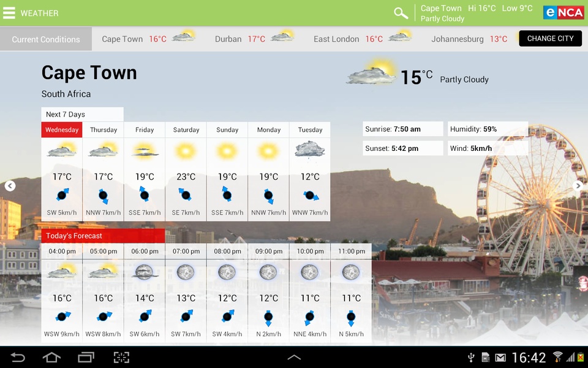588x368 pixels.
Task: Tap the 16:42 clock in status bar
Action: pyautogui.click(x=529, y=358)
